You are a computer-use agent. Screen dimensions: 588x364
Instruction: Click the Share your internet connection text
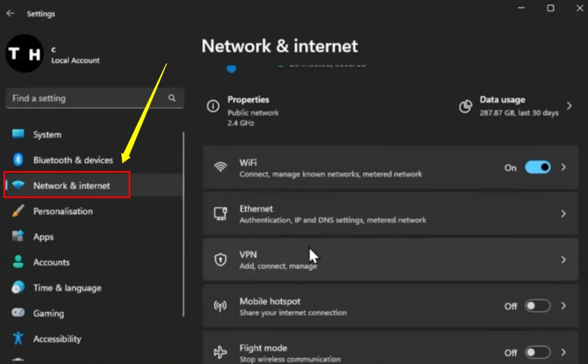click(x=293, y=313)
